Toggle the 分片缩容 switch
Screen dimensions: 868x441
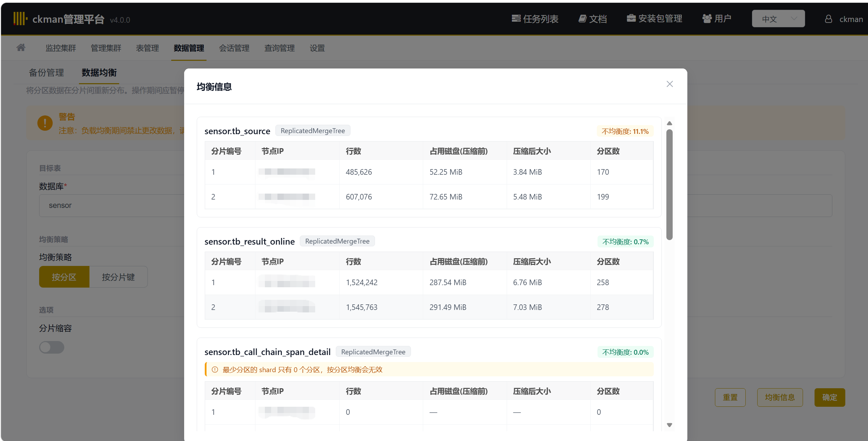[52, 347]
